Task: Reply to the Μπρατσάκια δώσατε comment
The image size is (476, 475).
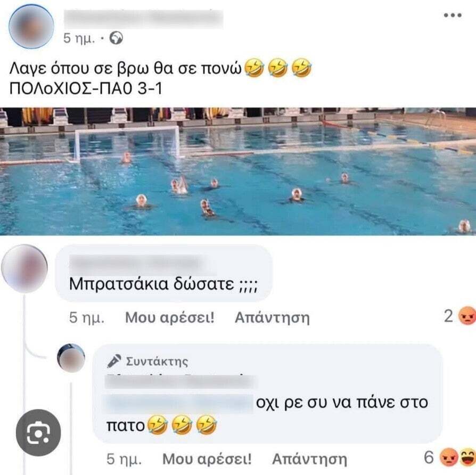Action: click(x=272, y=318)
